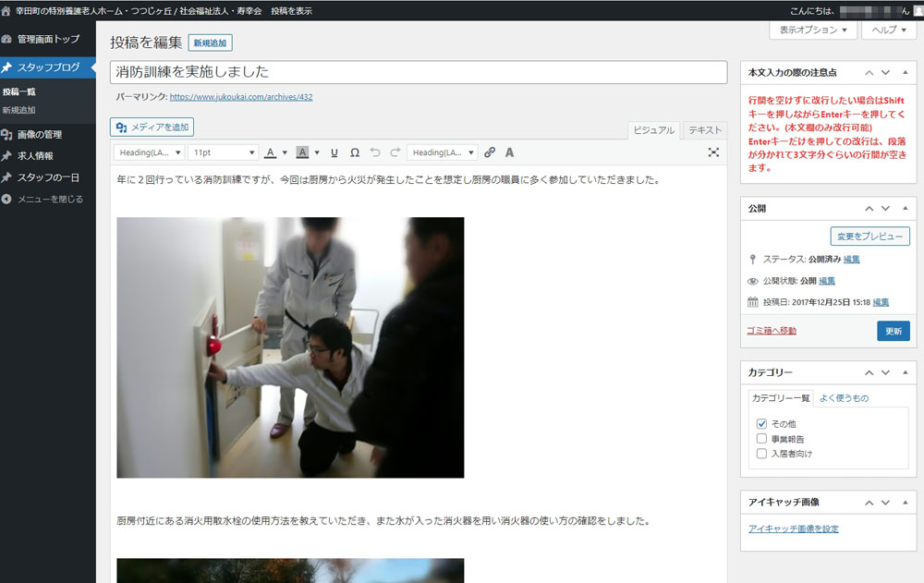Select the カテゴリー一覧 tab
The width and height of the screenshot is (924, 583).
[781, 398]
